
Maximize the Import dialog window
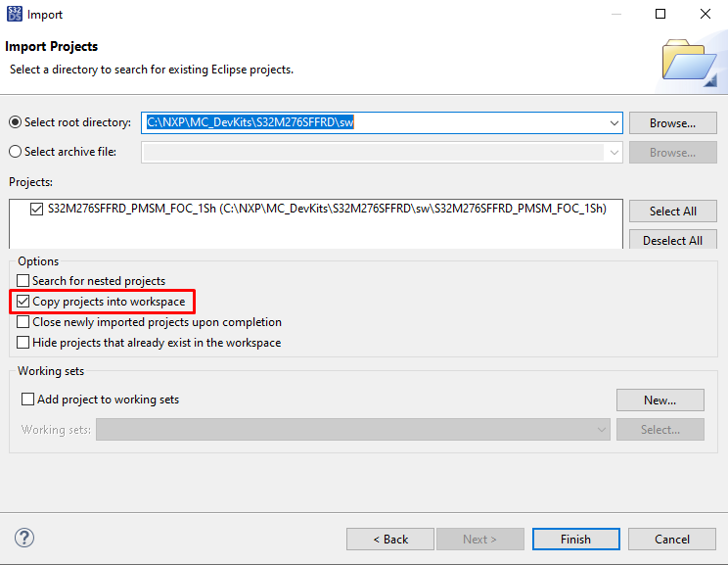pos(660,14)
